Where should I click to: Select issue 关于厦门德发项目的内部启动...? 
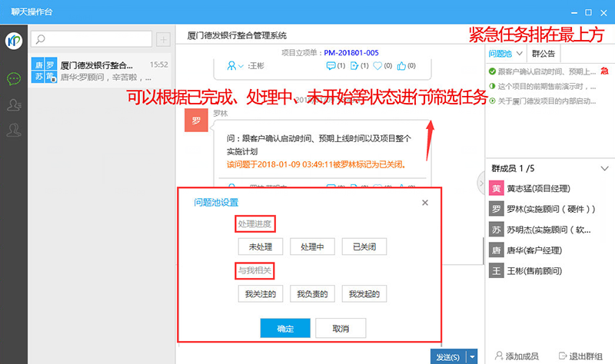tap(547, 101)
